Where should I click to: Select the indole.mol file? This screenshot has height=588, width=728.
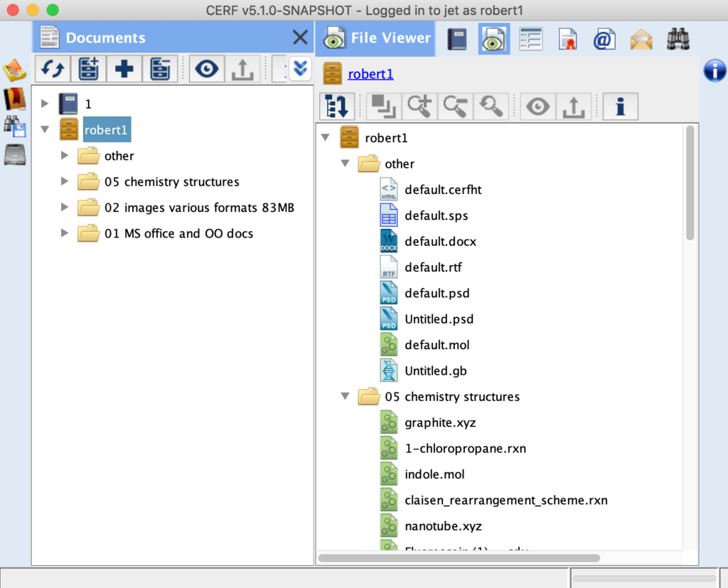pyautogui.click(x=434, y=474)
